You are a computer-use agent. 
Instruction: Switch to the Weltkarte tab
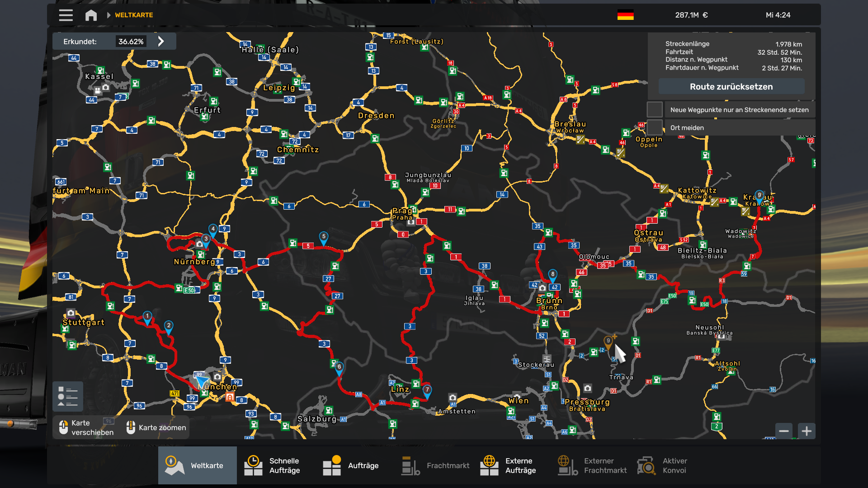click(198, 465)
